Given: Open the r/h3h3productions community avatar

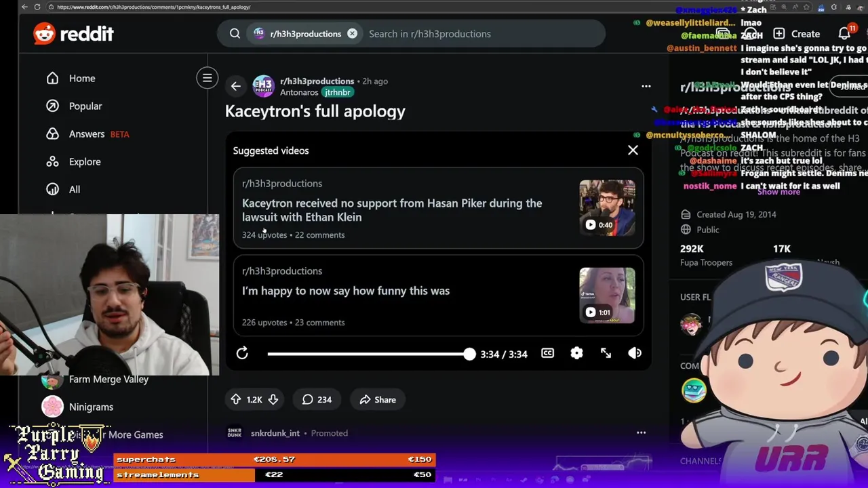Looking at the screenshot, I should [x=263, y=86].
